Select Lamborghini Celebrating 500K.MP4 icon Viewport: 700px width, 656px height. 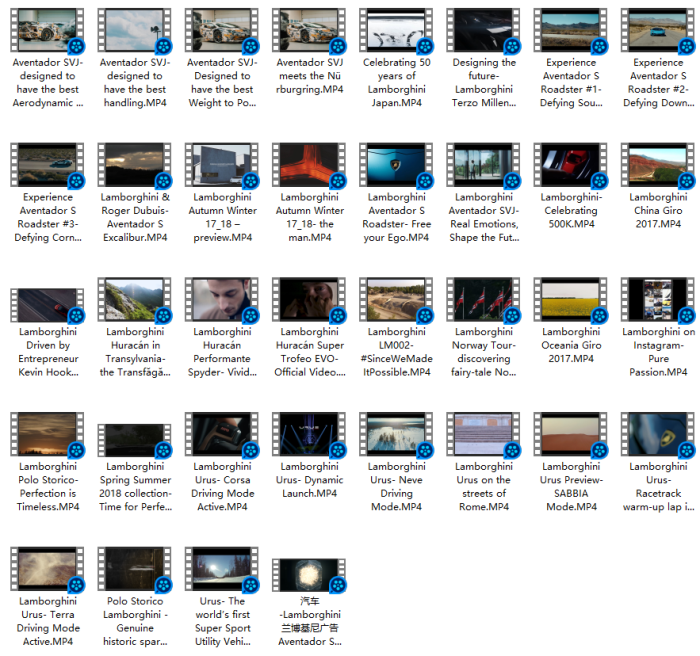pyautogui.click(x=571, y=165)
